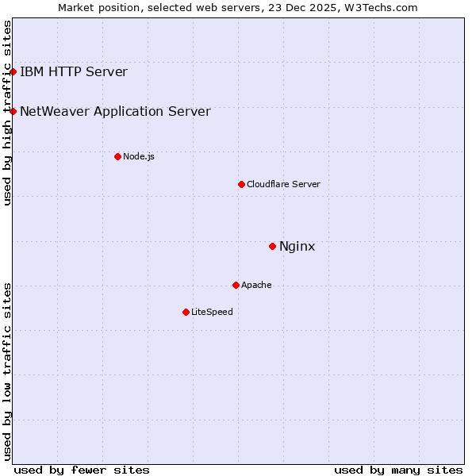Viewport: 476px width, 476px height.
Task: Select the Node.js red dot
Action: 117,156
